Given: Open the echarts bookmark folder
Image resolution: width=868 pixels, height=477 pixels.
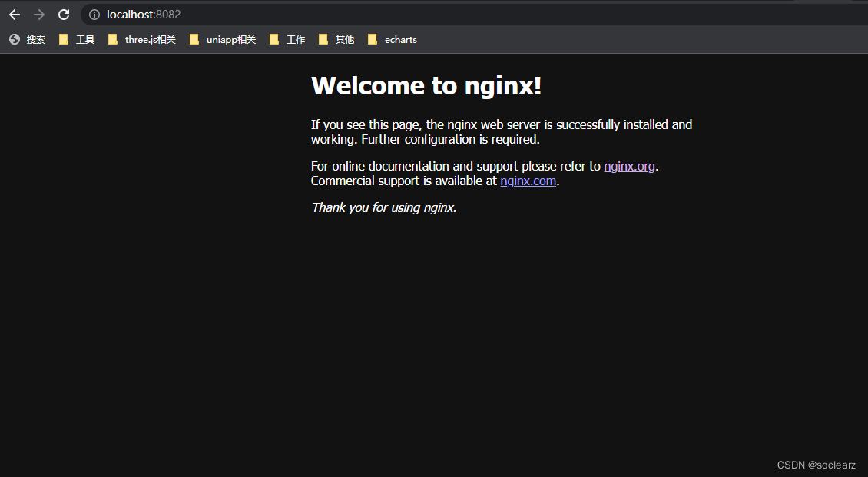Looking at the screenshot, I should (393, 39).
